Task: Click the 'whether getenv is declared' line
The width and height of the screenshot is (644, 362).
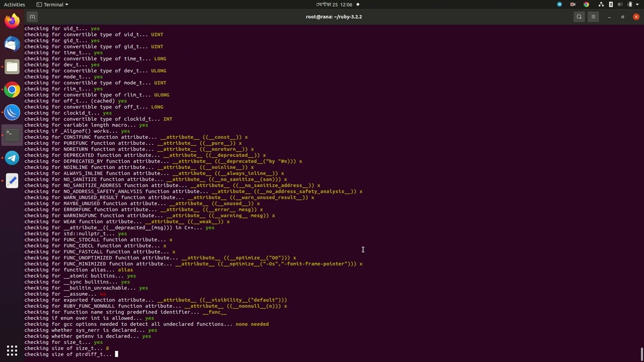Action: [88, 336]
